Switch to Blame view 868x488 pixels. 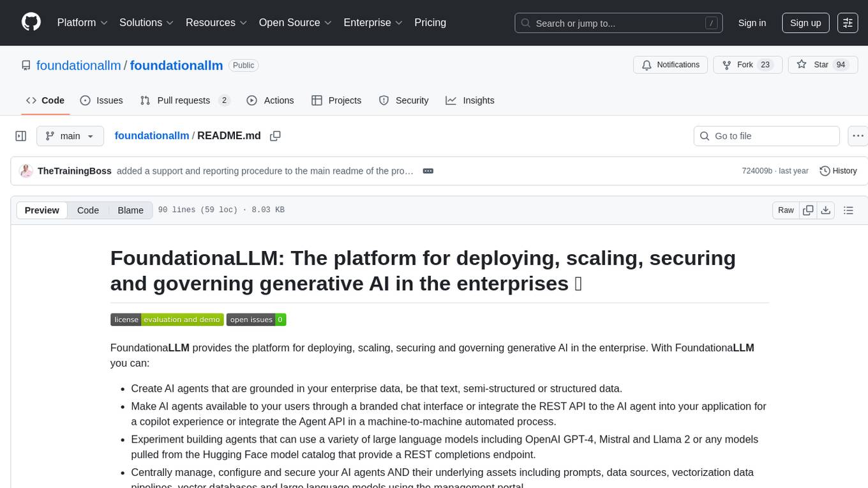(131, 210)
